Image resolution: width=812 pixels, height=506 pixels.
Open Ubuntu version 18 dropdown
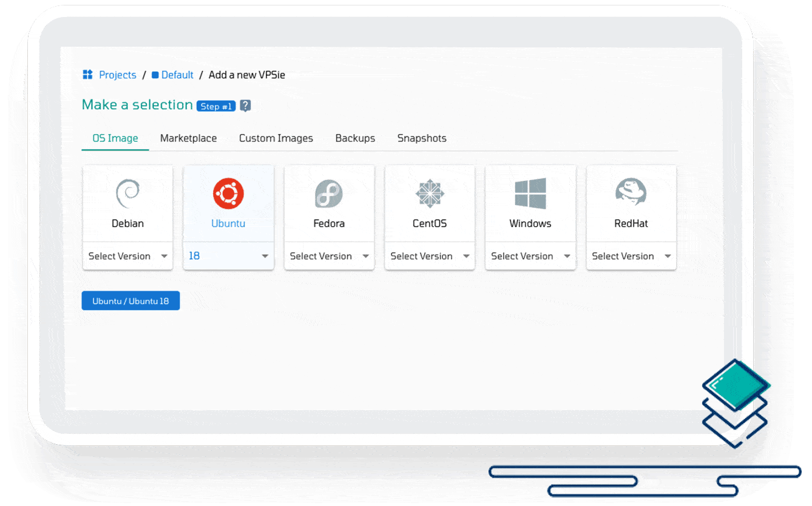(228, 256)
